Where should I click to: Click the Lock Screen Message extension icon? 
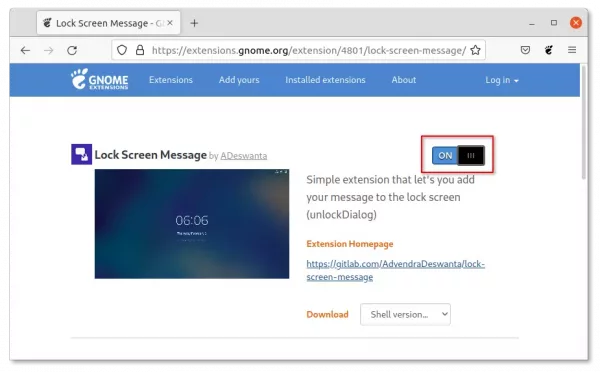click(82, 154)
